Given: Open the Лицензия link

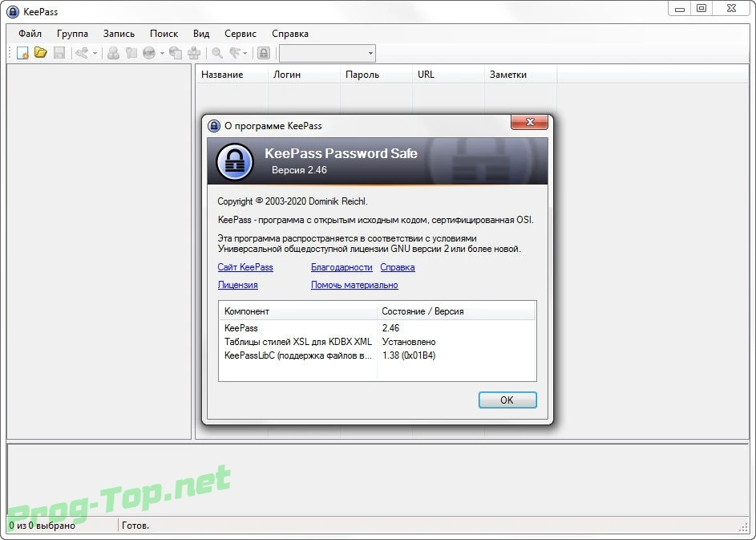Looking at the screenshot, I should pyautogui.click(x=237, y=285).
